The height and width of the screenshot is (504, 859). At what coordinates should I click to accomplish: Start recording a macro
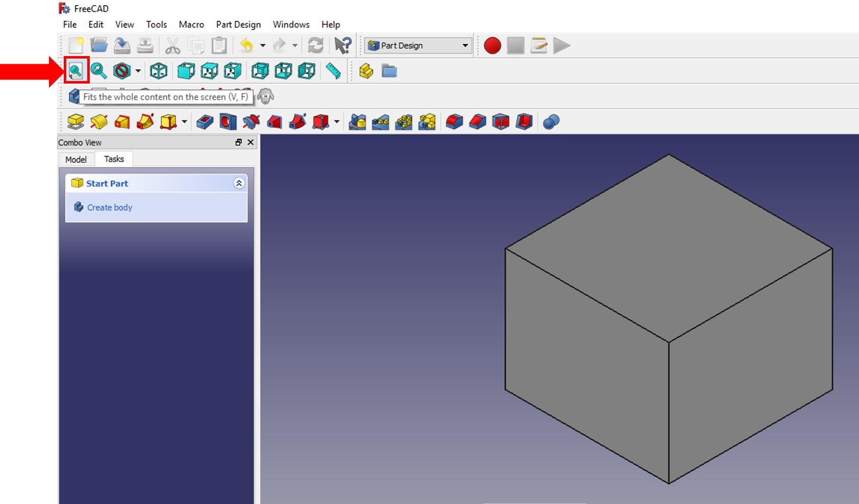pos(492,45)
